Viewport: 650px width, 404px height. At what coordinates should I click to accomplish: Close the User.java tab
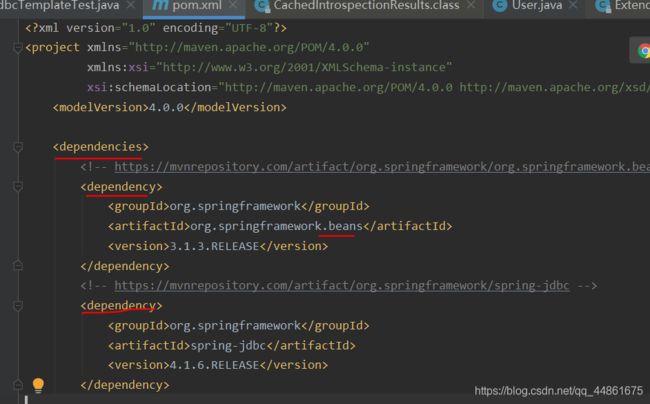573,5
